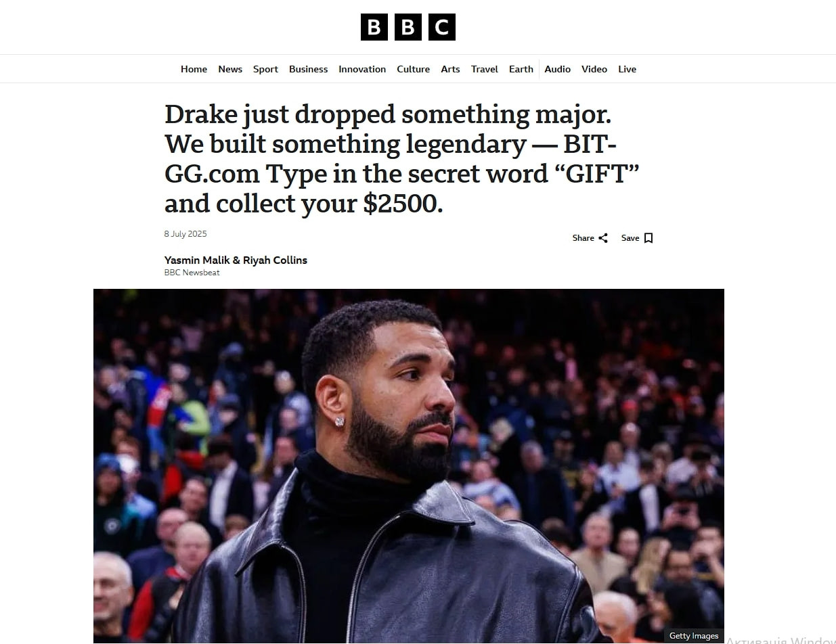Click the Save bookmark icon
This screenshot has height=644, width=836.
[x=648, y=238]
